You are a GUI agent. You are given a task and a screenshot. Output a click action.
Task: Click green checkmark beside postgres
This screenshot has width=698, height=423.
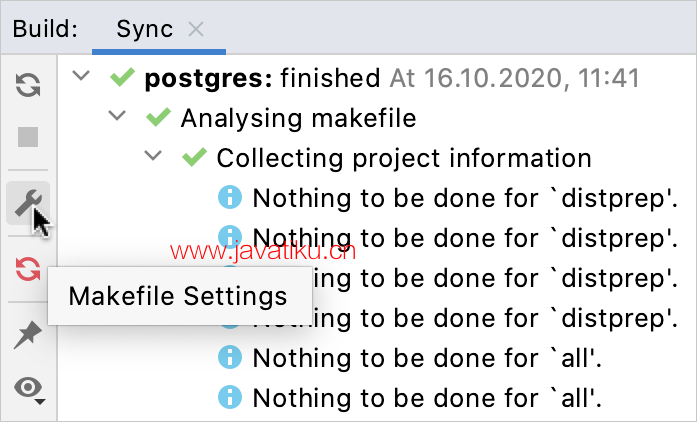point(122,78)
